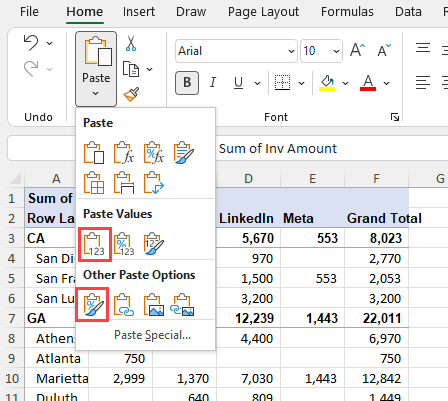
Task: Open the Underline style dropdown arrow
Action: [257, 83]
